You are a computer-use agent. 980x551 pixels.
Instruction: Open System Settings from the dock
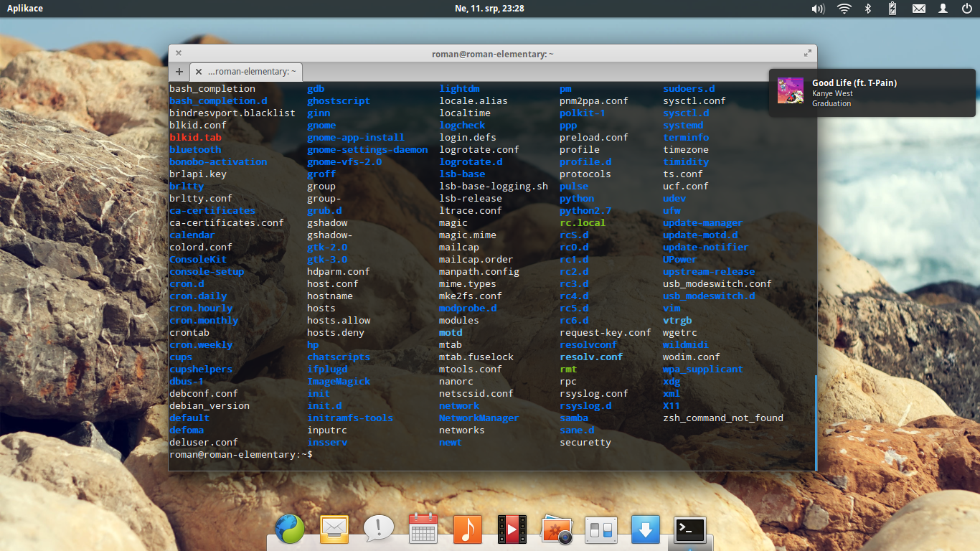point(600,529)
